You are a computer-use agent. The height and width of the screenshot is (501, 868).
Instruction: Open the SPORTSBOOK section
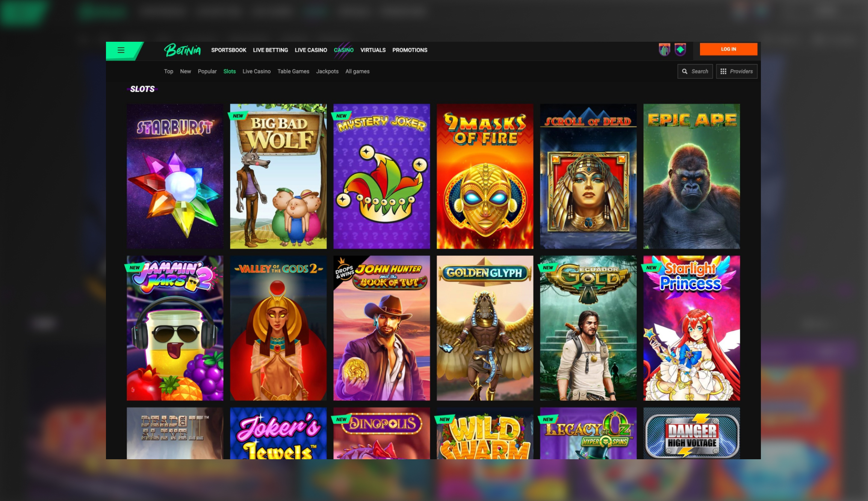click(x=229, y=50)
